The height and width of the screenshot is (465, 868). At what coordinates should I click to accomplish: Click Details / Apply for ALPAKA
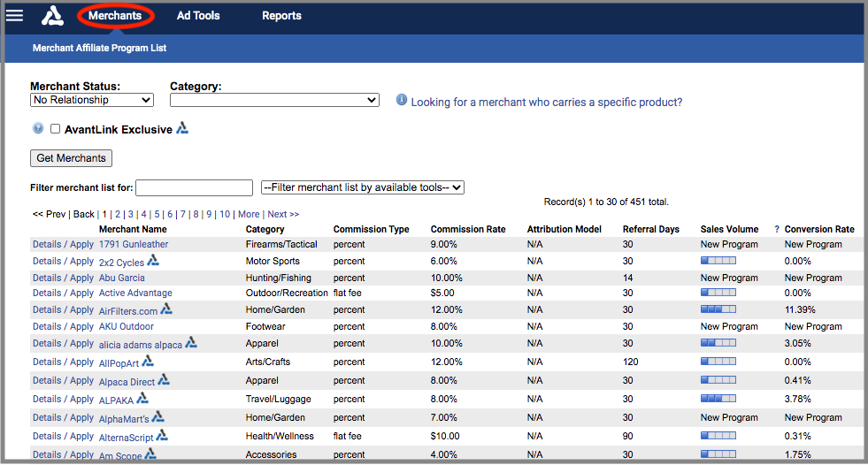63,399
